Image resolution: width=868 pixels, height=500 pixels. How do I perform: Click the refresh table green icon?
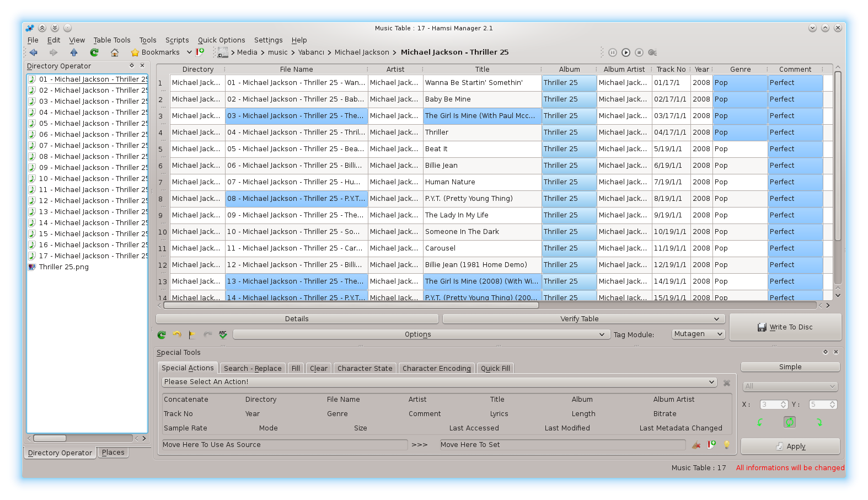(x=162, y=334)
